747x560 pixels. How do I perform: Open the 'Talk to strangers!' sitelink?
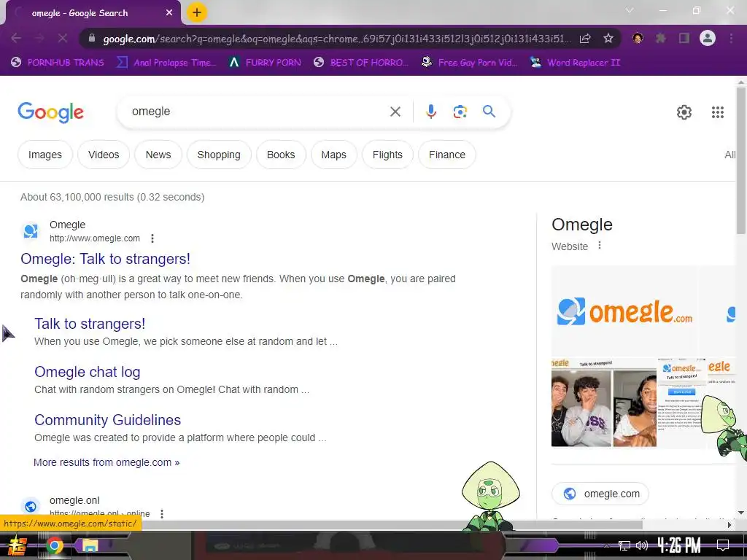[90, 324]
